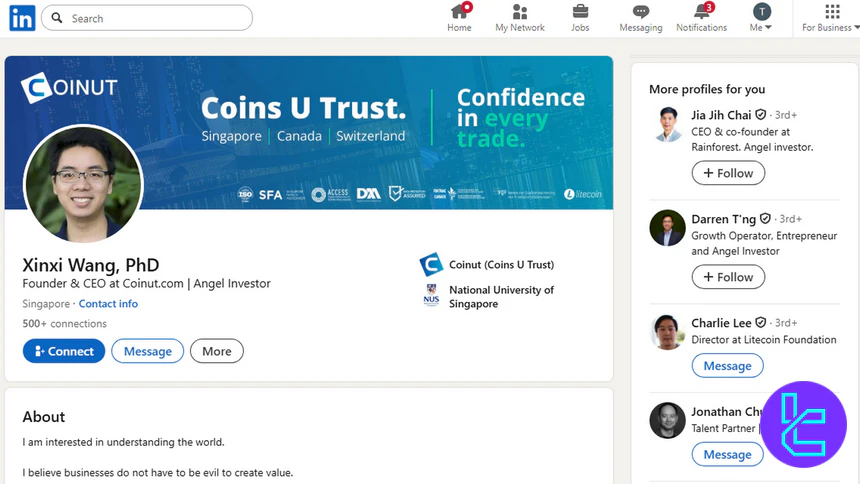The image size is (860, 484).
Task: Click the NUS school logo icon
Action: (x=431, y=295)
